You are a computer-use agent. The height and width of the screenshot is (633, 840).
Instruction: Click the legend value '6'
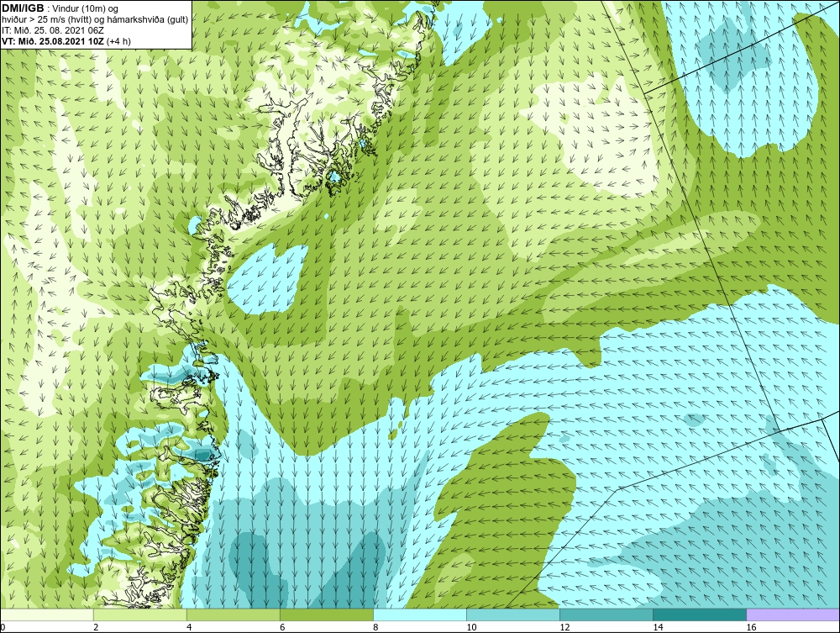282,627
